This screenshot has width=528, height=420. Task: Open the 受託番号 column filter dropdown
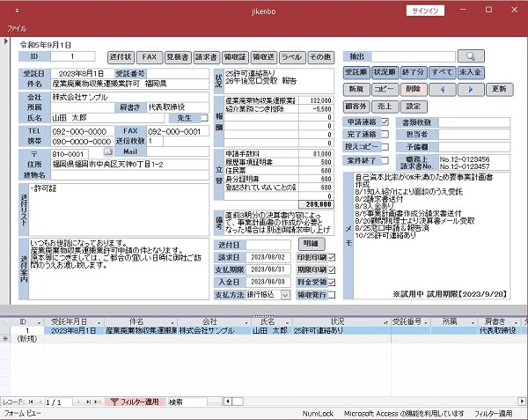(x=426, y=322)
